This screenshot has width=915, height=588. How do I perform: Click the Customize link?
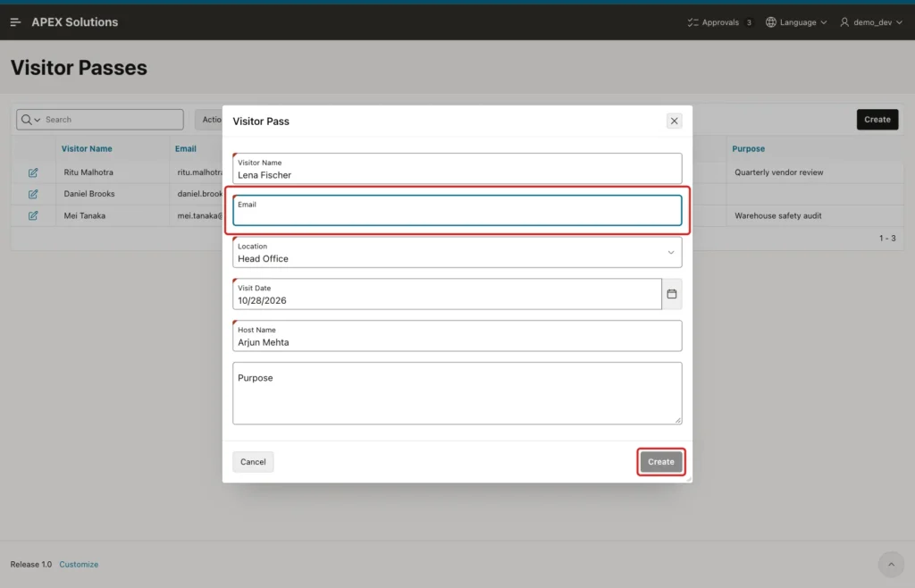click(x=79, y=564)
